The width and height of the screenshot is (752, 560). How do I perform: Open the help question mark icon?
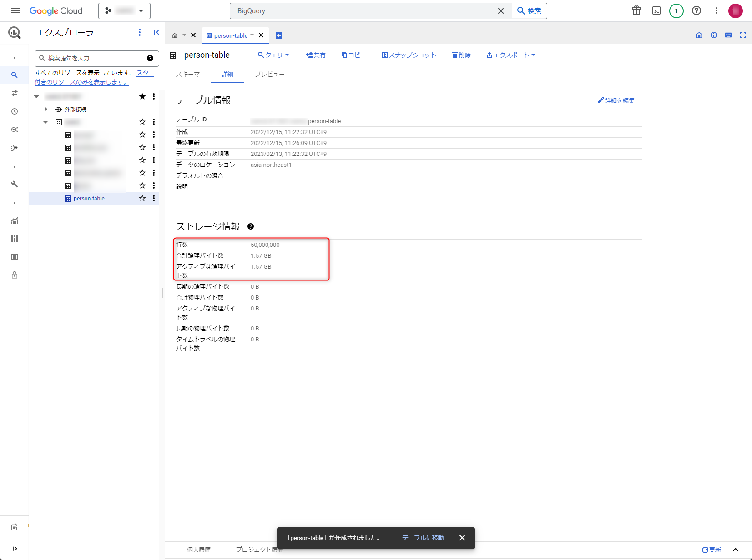(696, 10)
